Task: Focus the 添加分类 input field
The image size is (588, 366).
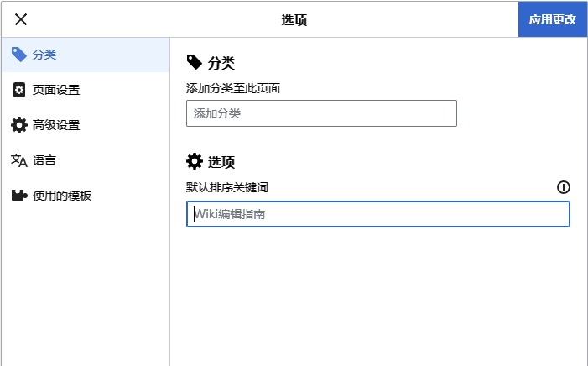Action: [x=321, y=113]
